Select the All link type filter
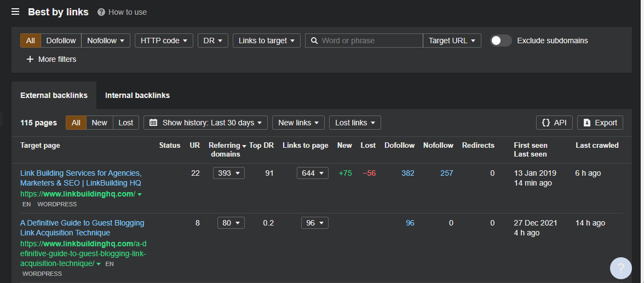Image resolution: width=644 pixels, height=283 pixels. coord(31,41)
